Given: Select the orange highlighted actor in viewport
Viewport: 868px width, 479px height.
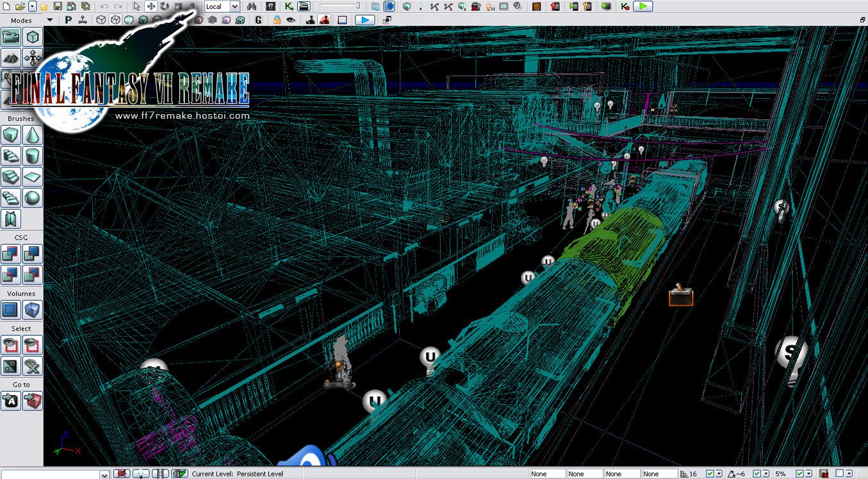Looking at the screenshot, I should pyautogui.click(x=680, y=296).
